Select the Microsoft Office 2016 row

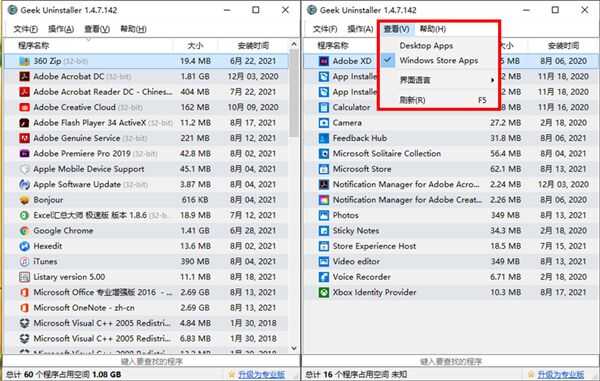[146, 292]
